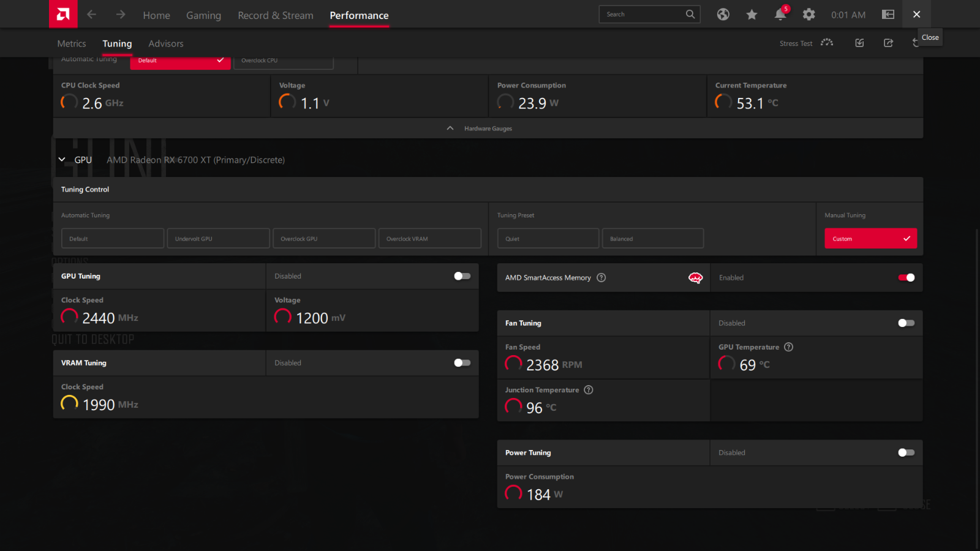Select Overclock VRAM option
This screenshot has height=551, width=980.
[x=430, y=239]
